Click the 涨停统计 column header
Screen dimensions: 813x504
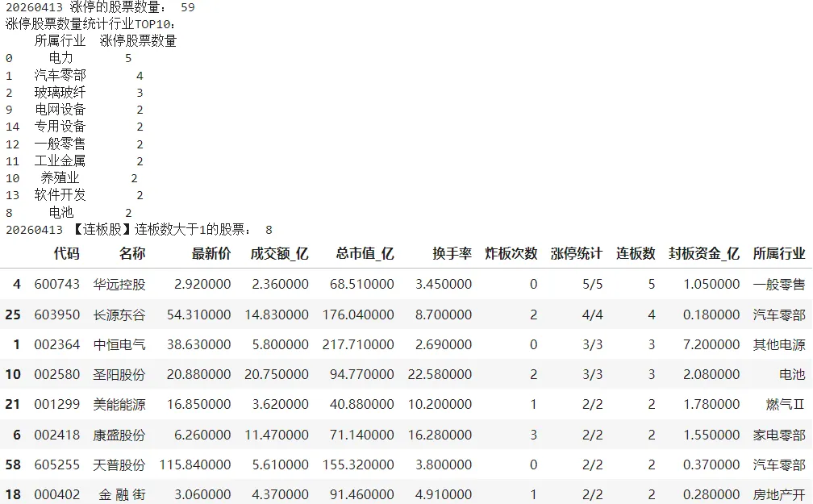click(x=577, y=253)
